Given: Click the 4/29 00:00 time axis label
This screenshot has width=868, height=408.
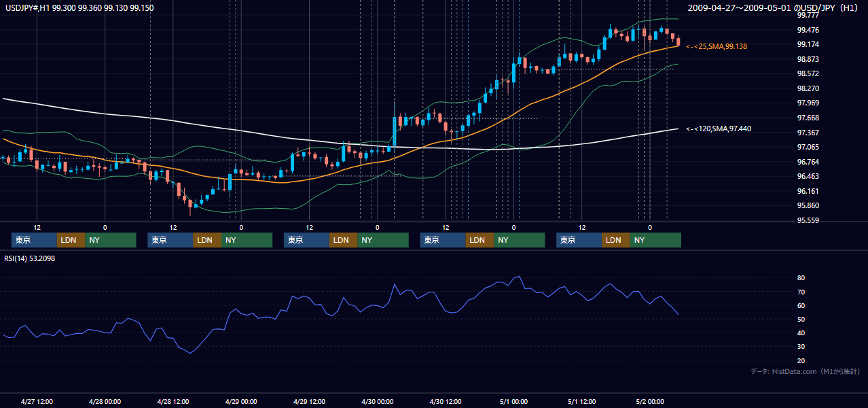Looking at the screenshot, I should pos(241,402).
